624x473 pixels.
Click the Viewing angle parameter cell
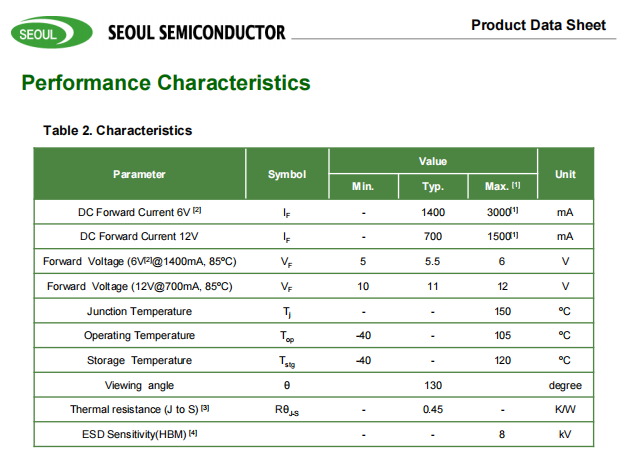tap(139, 385)
